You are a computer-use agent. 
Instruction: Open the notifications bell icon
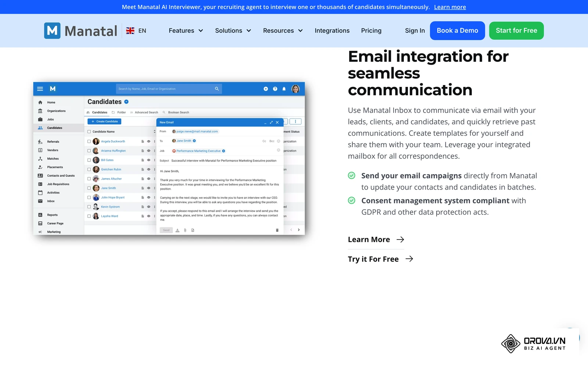pyautogui.click(x=284, y=89)
